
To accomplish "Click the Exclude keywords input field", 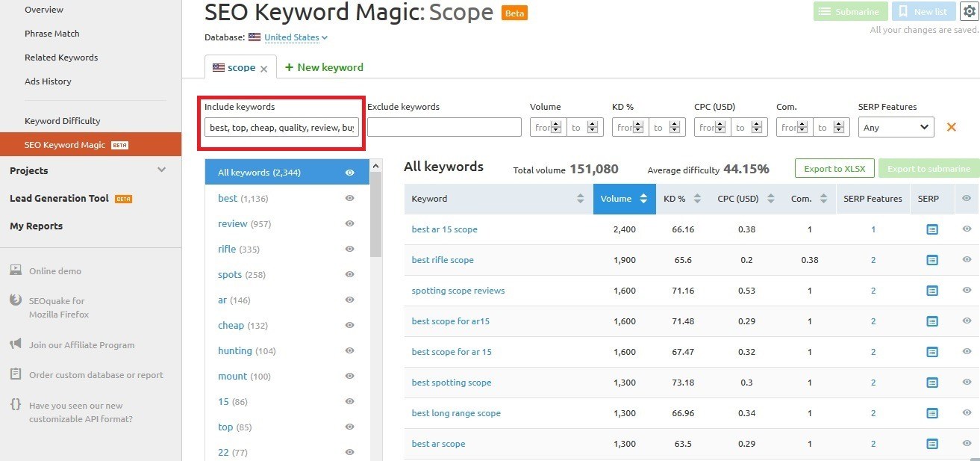I will pyautogui.click(x=444, y=128).
